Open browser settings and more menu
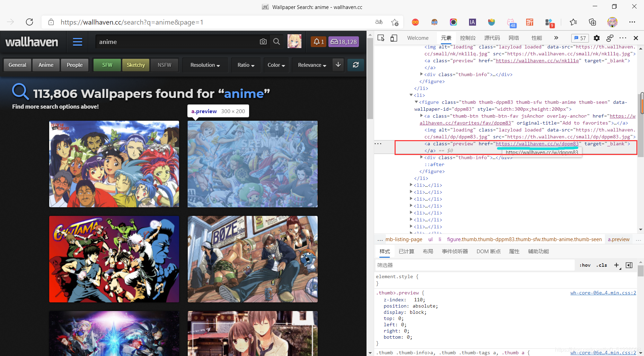This screenshot has height=356, width=644. (x=632, y=22)
